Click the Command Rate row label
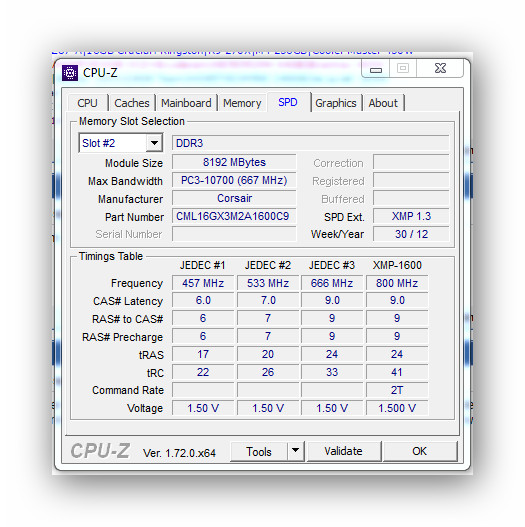The width and height of the screenshot is (525, 527). point(128,390)
